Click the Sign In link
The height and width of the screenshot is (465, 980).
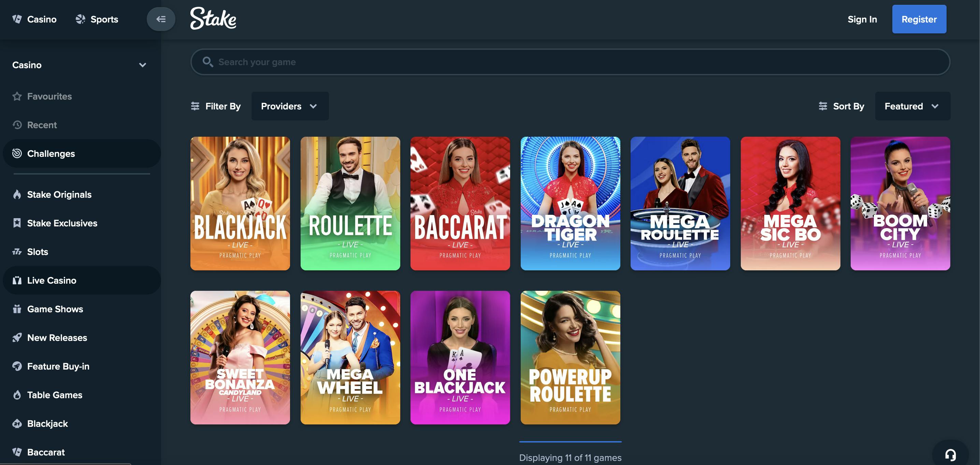pyautogui.click(x=862, y=19)
